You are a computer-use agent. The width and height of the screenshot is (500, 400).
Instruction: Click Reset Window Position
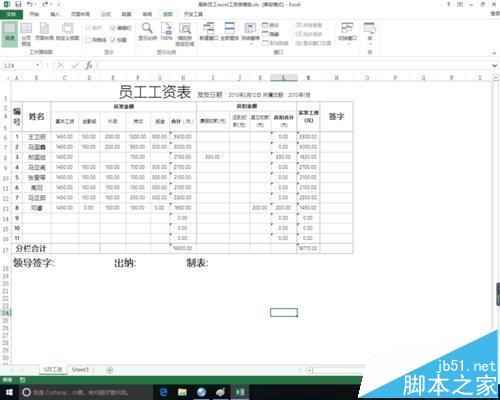[x=313, y=43]
